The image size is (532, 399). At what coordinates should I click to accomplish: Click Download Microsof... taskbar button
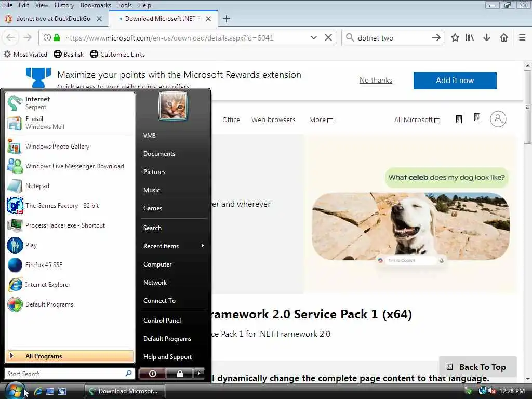coord(125,391)
